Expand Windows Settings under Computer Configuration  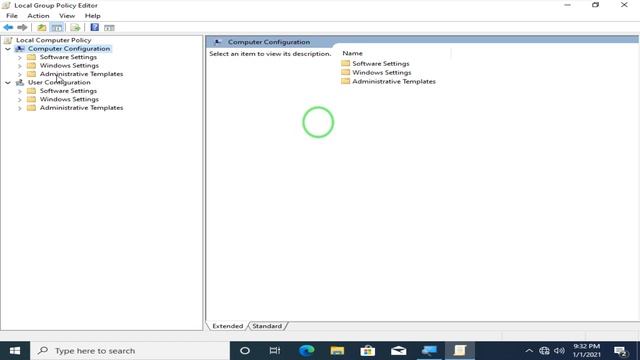pyautogui.click(x=20, y=66)
